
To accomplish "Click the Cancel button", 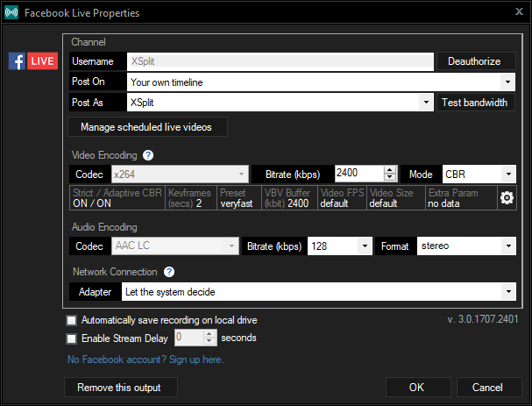I will (x=489, y=388).
